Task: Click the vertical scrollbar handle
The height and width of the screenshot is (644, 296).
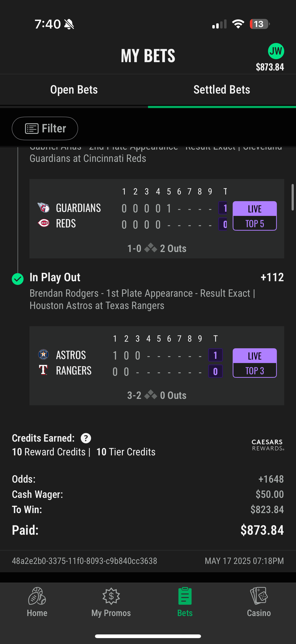Action: click(x=293, y=197)
